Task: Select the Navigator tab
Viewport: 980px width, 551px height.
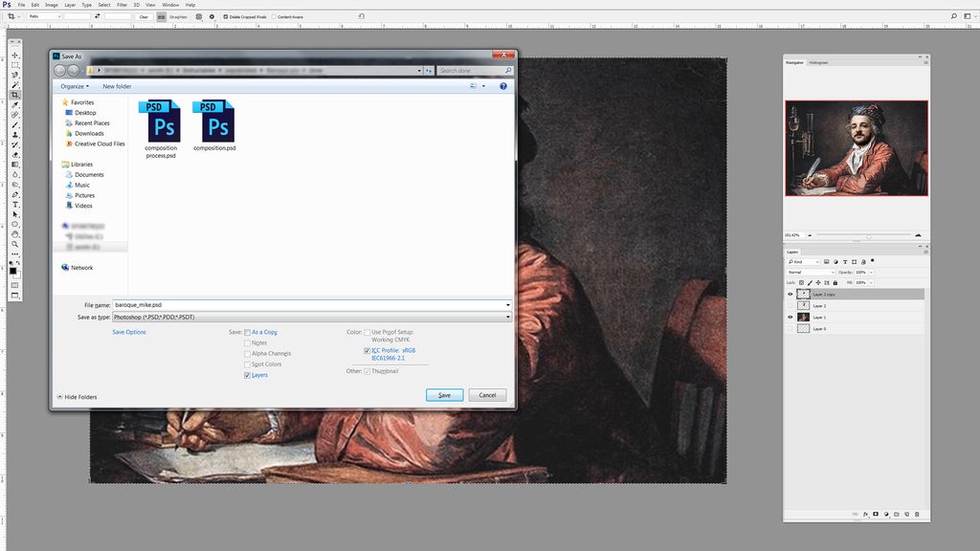Action: pyautogui.click(x=794, y=62)
